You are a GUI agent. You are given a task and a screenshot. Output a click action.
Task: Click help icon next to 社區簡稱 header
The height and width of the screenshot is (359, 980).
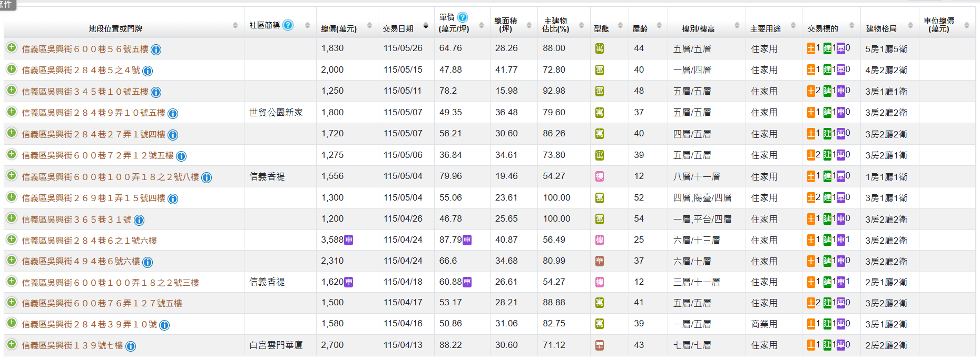pyautogui.click(x=288, y=25)
